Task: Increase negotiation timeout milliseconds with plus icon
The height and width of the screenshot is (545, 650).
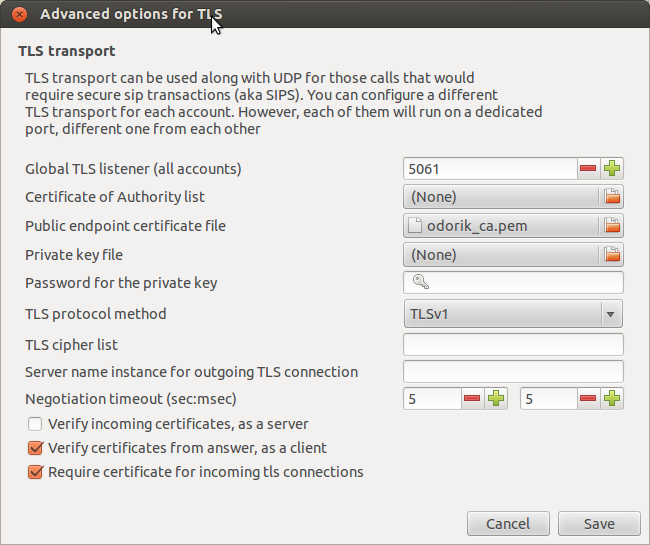Action: click(x=612, y=400)
